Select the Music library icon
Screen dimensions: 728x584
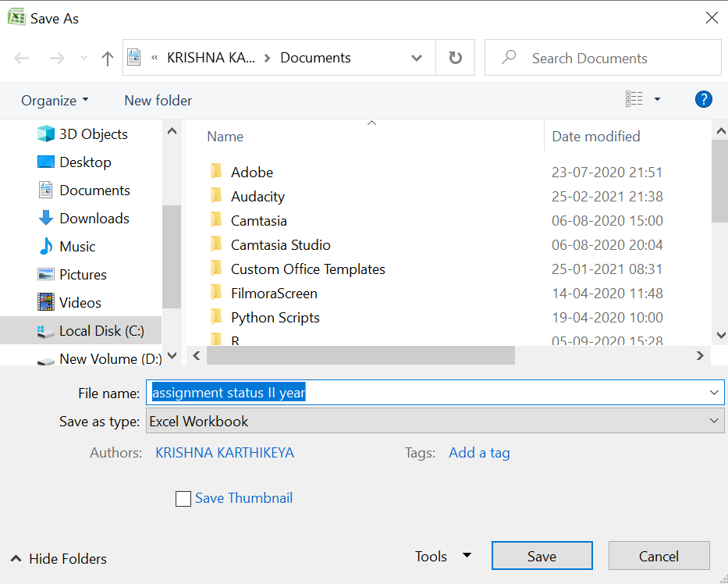[46, 247]
